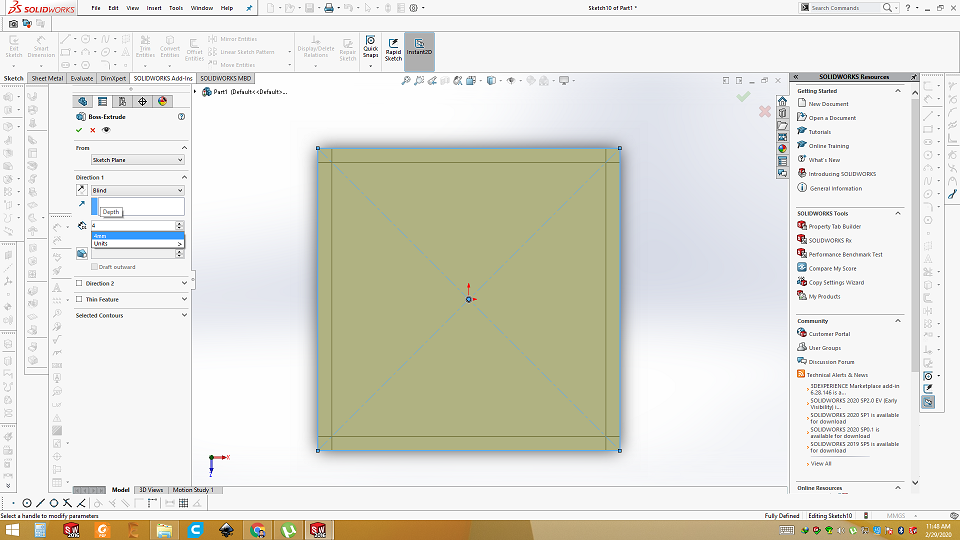Open Display Style cube icon
The image size is (960, 540).
pos(490,80)
